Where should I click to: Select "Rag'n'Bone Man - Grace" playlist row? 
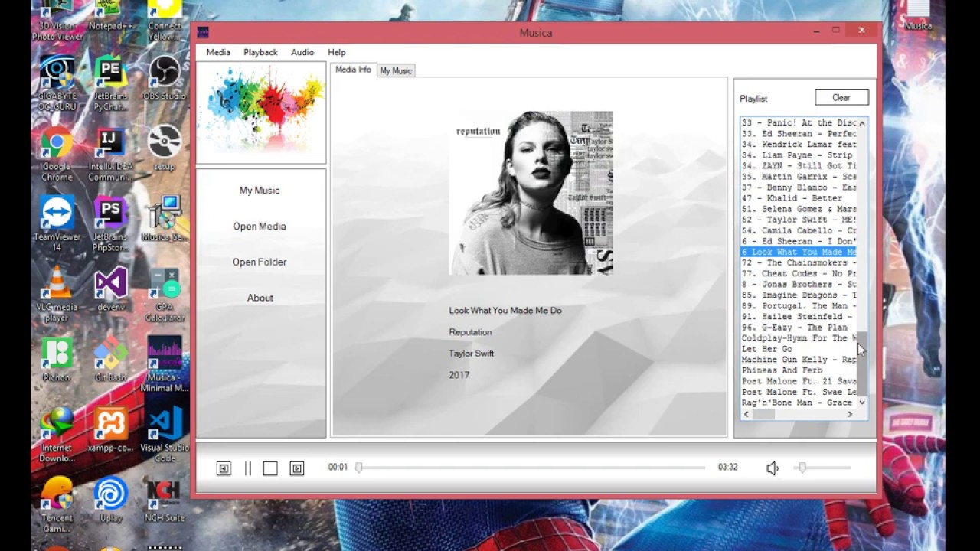click(x=799, y=403)
